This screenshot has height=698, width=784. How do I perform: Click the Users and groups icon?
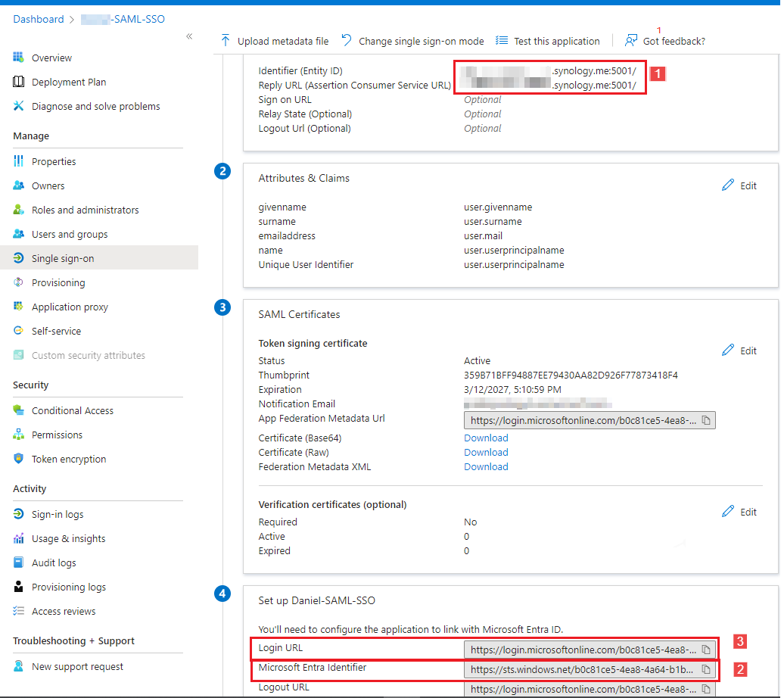[18, 234]
